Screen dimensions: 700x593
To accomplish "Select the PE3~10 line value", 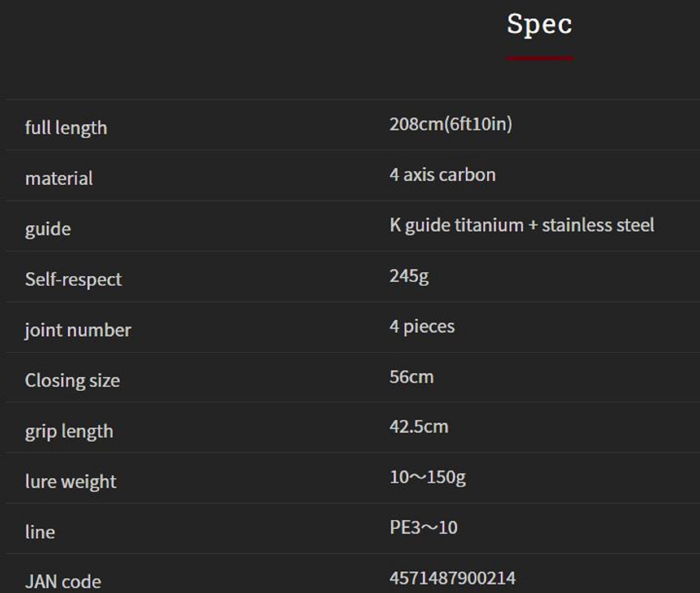I will [x=423, y=528].
